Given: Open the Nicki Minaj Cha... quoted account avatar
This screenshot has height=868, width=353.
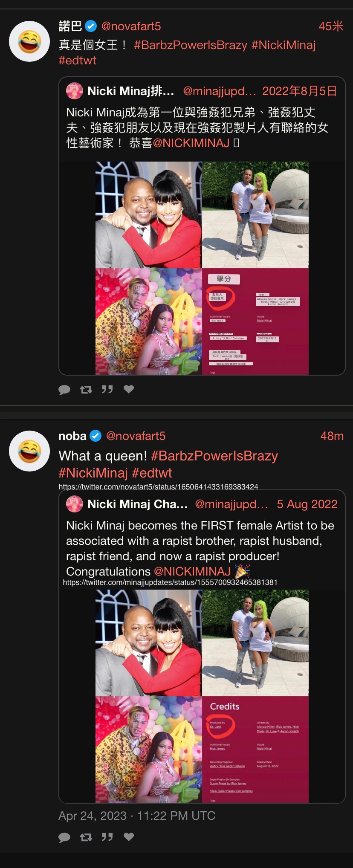Looking at the screenshot, I should (x=74, y=504).
